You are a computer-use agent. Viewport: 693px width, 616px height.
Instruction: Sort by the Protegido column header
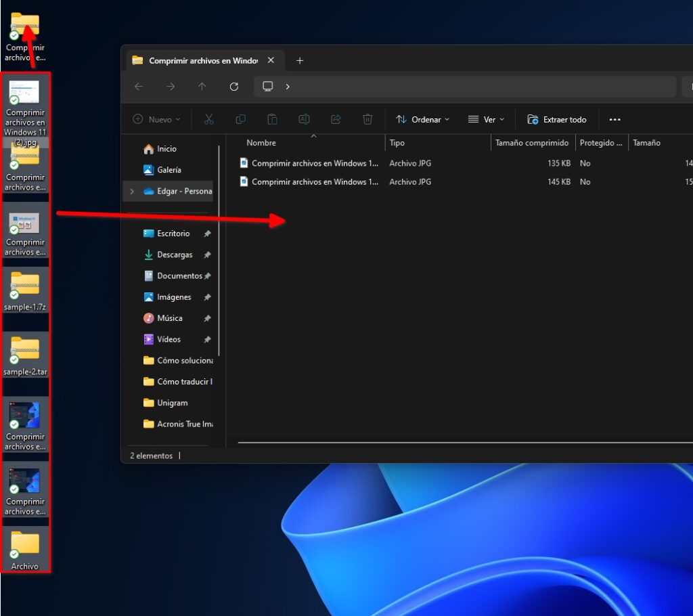coord(601,143)
